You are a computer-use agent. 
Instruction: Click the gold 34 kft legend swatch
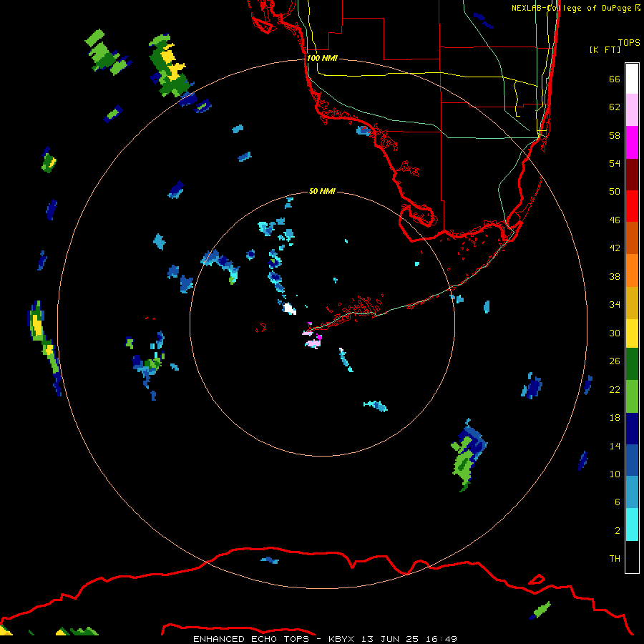[632, 303]
